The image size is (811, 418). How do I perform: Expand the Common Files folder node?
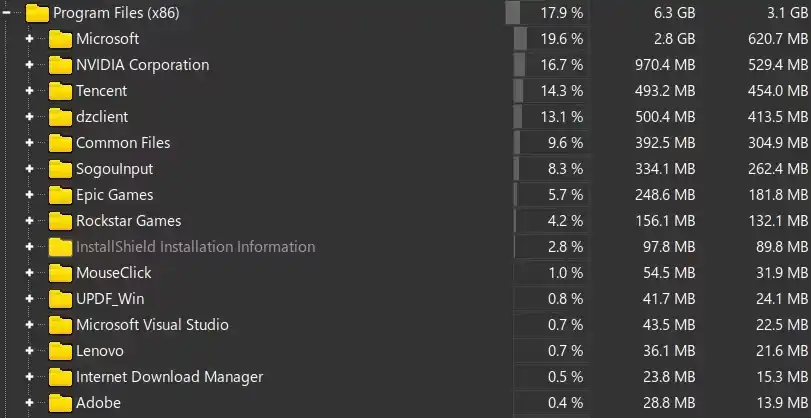(x=29, y=143)
